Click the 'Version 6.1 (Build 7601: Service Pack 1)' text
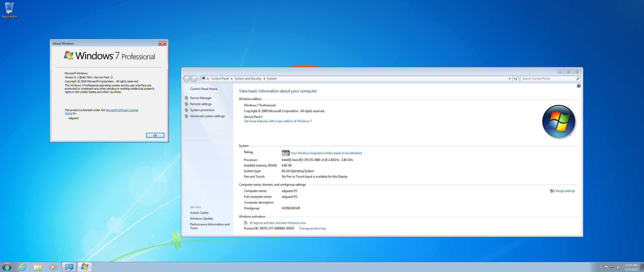The image size is (644, 272). click(89, 77)
